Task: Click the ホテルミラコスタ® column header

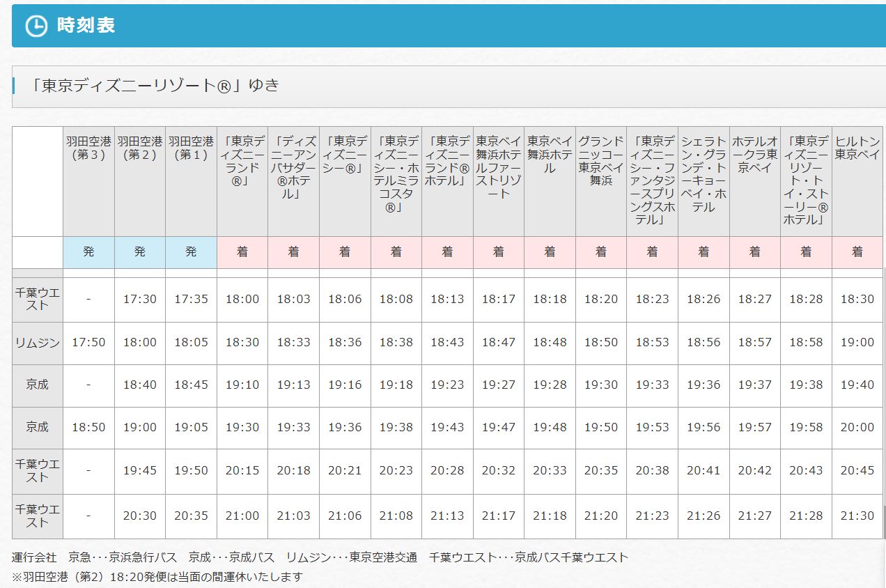Action: pyautogui.click(x=396, y=181)
